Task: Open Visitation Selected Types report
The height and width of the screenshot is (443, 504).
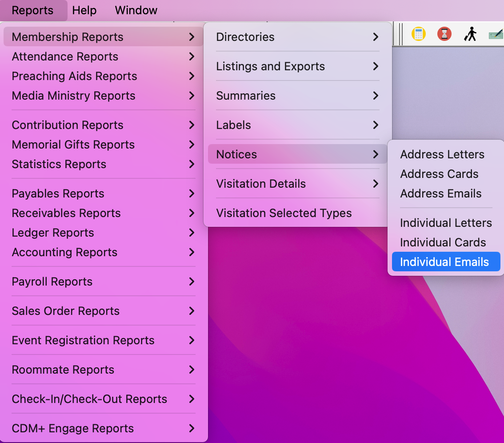Action: pyautogui.click(x=283, y=213)
